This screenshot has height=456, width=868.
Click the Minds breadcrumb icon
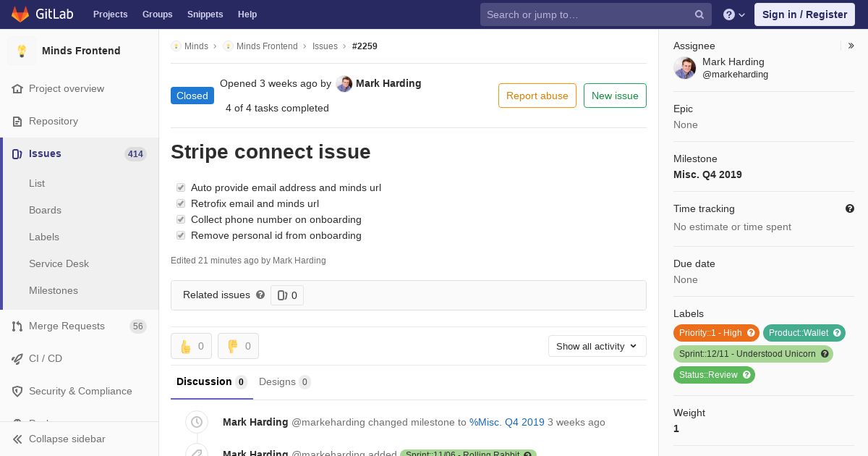(176, 46)
